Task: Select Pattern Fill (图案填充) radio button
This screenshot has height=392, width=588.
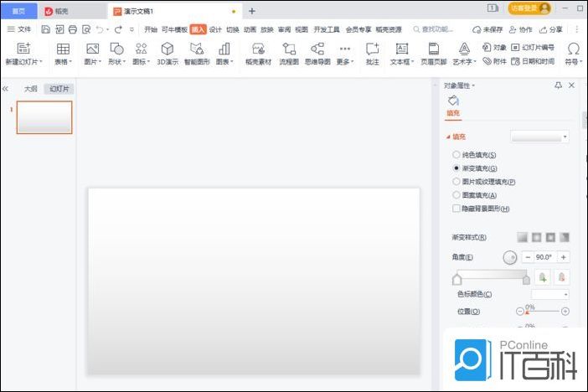Action: (x=456, y=195)
